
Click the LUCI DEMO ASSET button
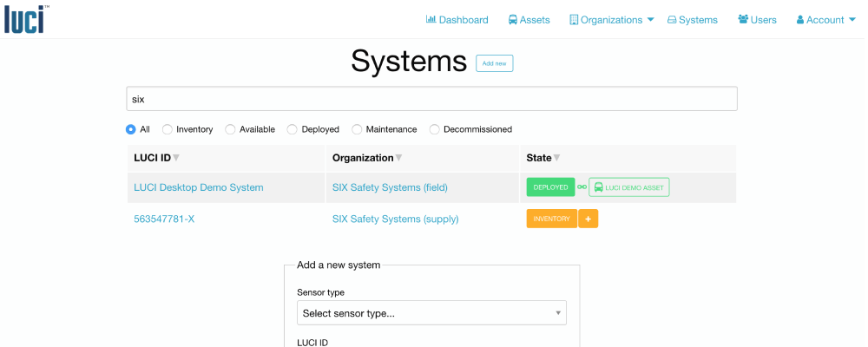tap(628, 187)
